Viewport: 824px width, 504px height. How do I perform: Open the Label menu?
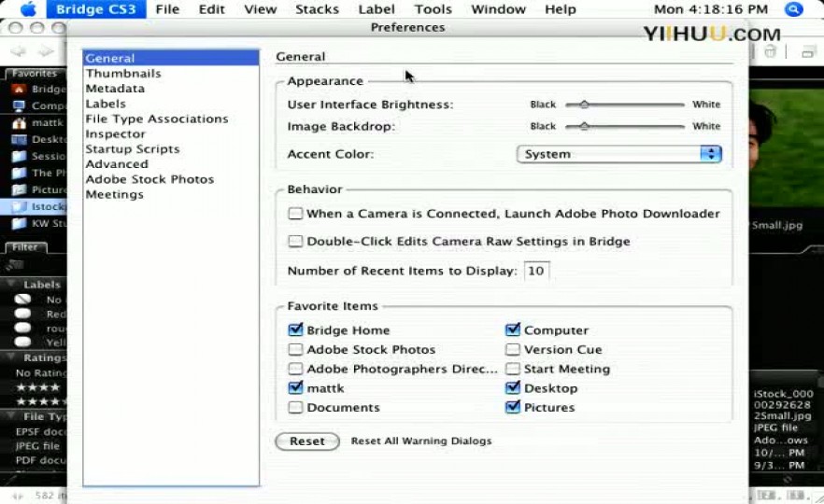[x=376, y=9]
